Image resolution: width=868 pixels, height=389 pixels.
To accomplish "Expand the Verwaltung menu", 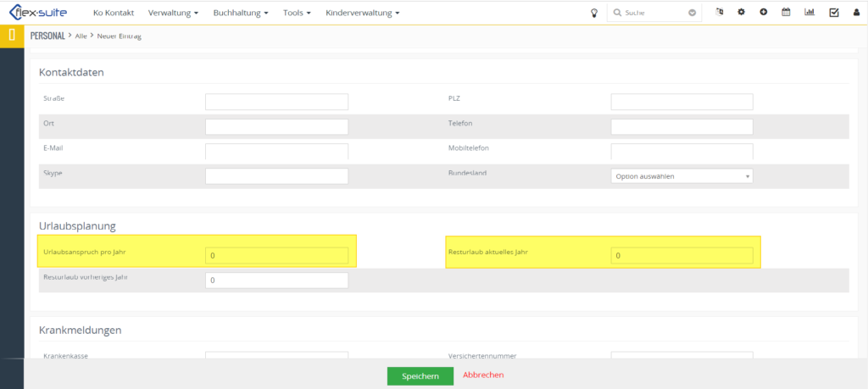I will click(x=173, y=14).
